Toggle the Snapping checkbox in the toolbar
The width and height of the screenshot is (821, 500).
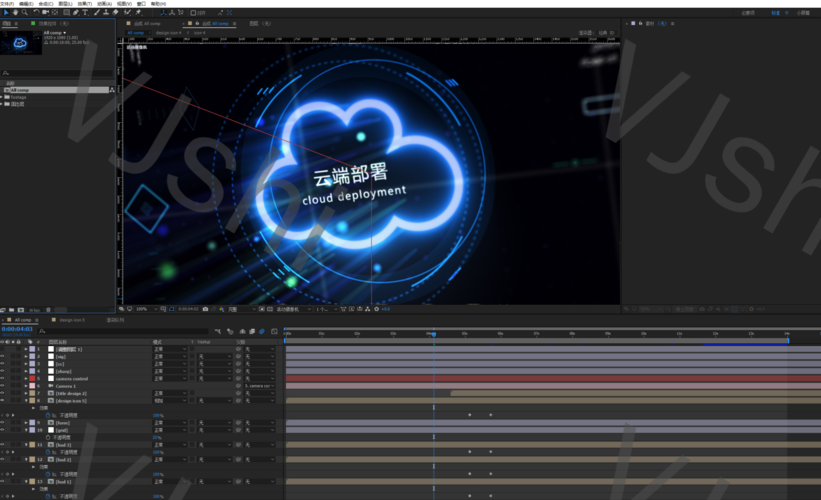pos(193,13)
